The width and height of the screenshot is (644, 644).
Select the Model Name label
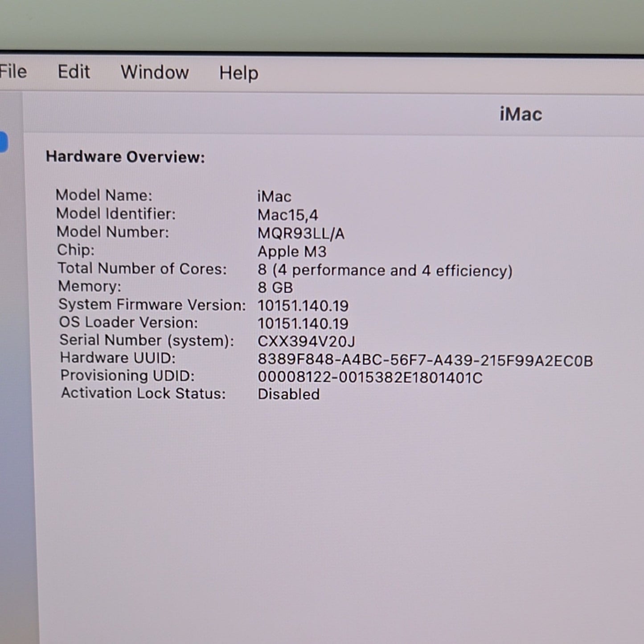click(x=104, y=195)
